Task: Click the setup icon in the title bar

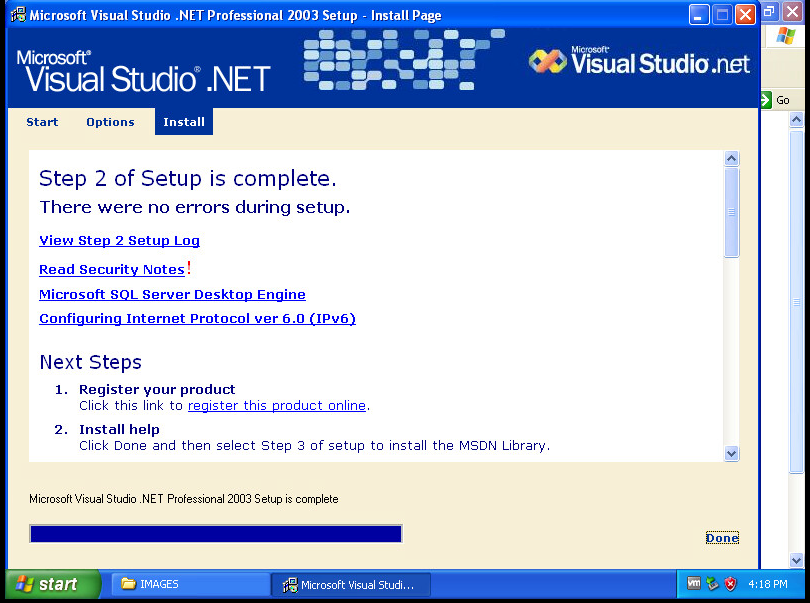Action: [18, 15]
